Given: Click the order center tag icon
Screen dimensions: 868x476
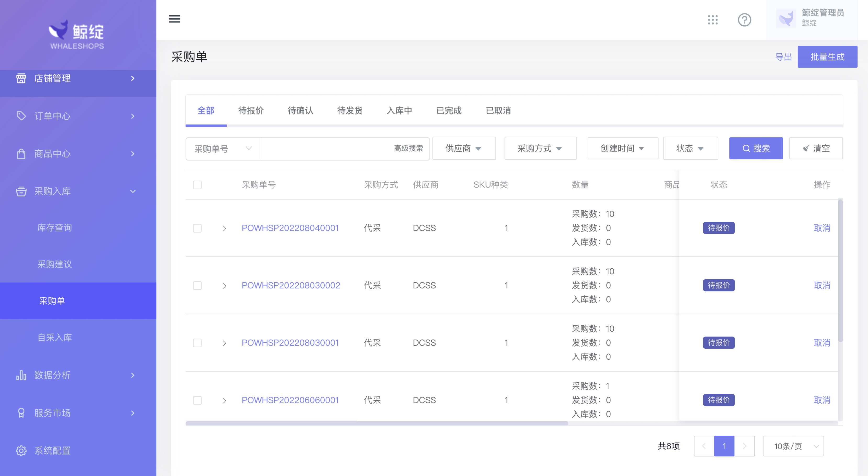Looking at the screenshot, I should click(x=21, y=116).
